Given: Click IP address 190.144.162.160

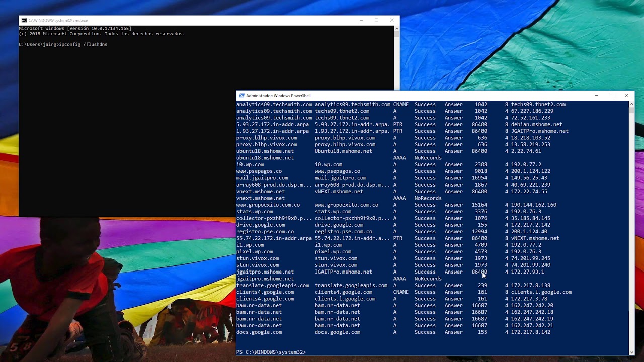Looking at the screenshot, I should click(534, 205).
